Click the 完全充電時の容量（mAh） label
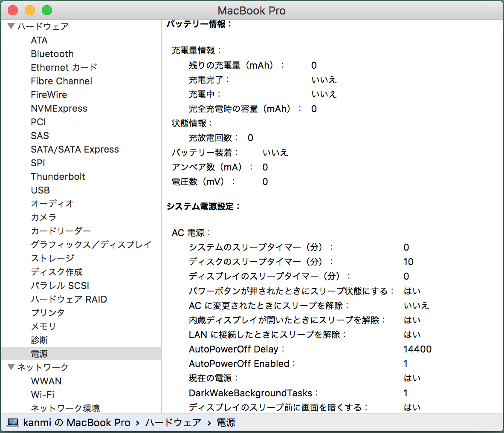 point(245,109)
